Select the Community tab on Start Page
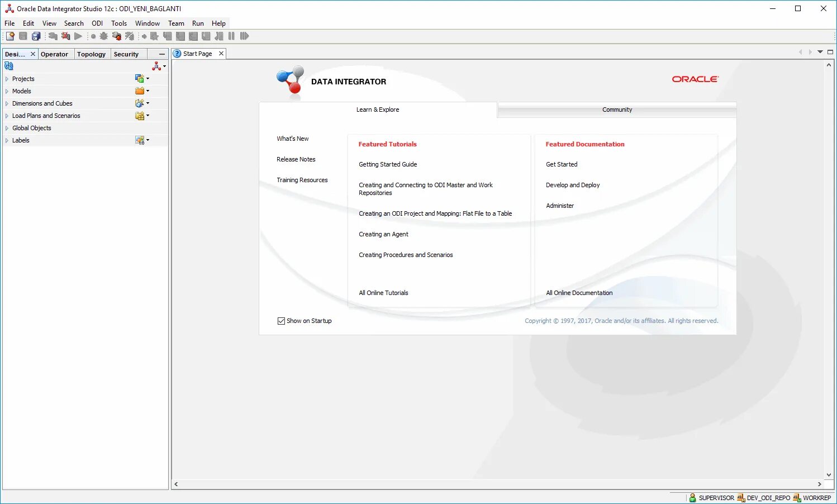 point(617,110)
